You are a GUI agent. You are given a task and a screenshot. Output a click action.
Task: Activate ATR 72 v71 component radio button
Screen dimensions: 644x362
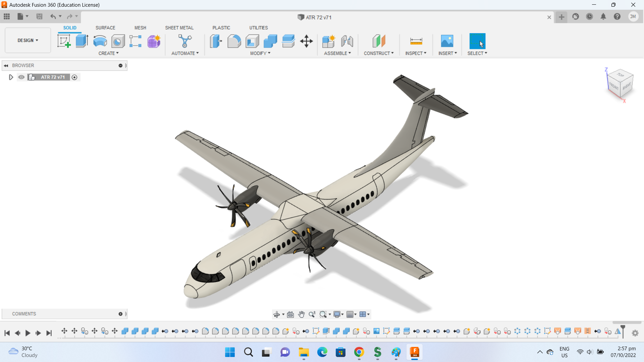74,77
